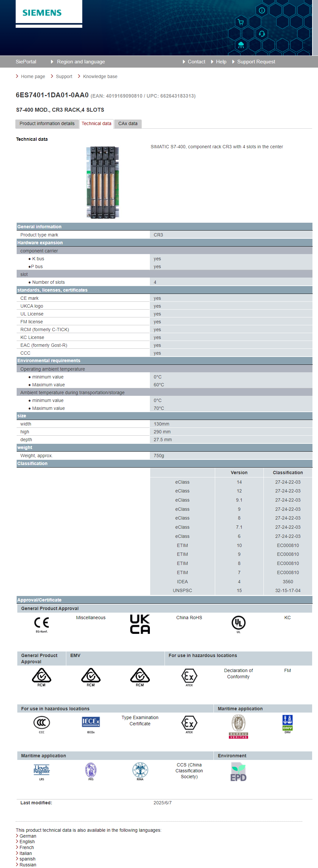Open the German language version link
318x868 pixels.
(x=28, y=836)
